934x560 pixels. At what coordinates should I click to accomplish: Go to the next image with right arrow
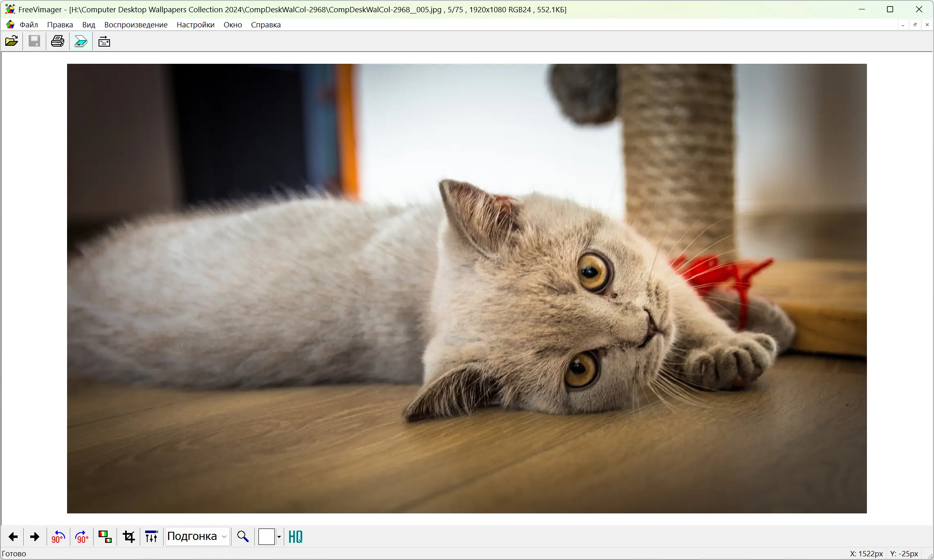point(35,537)
